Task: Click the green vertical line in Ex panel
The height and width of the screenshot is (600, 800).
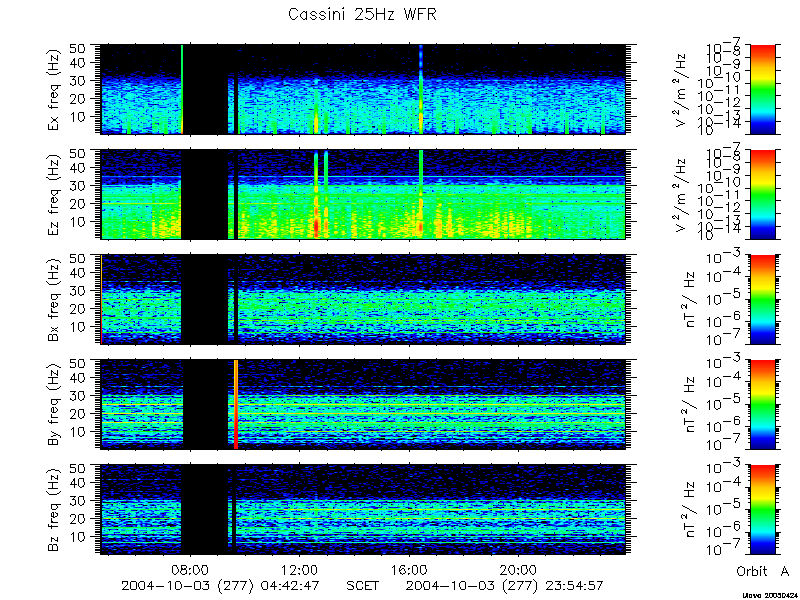Action: (182, 89)
